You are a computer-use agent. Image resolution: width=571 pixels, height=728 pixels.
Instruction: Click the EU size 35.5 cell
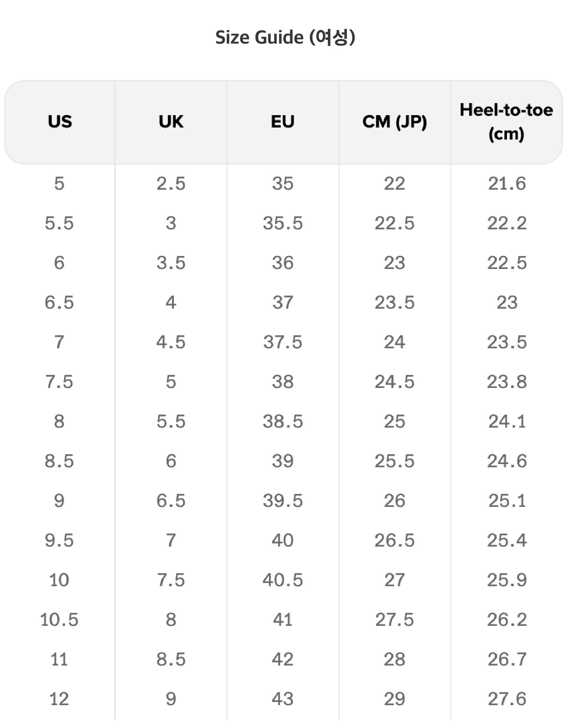(283, 223)
